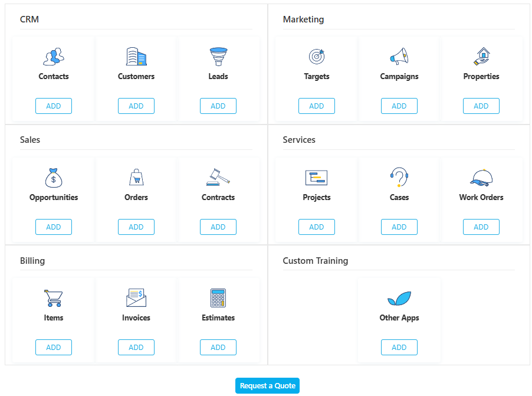Click the Customers building icon

click(x=136, y=57)
